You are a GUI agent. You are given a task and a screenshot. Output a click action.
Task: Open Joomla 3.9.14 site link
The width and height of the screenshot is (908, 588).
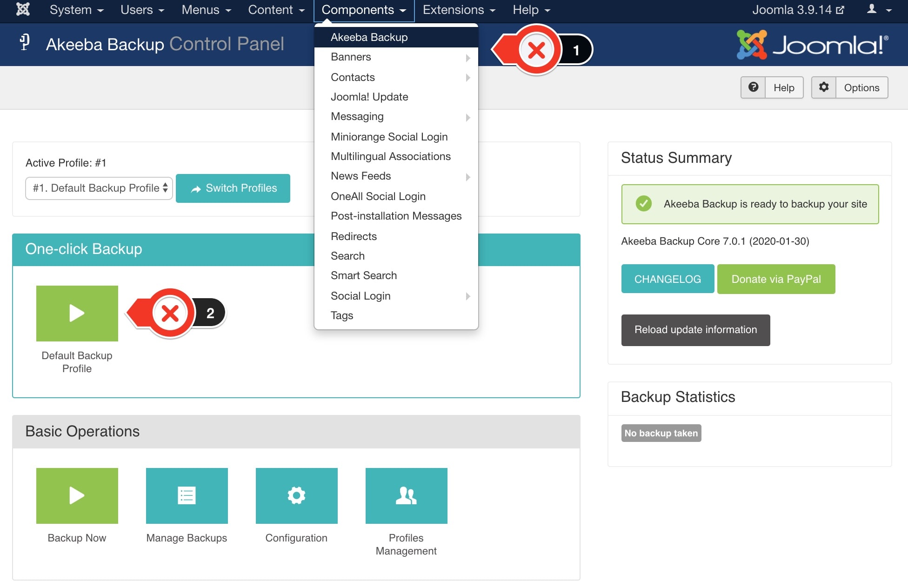[x=798, y=10]
